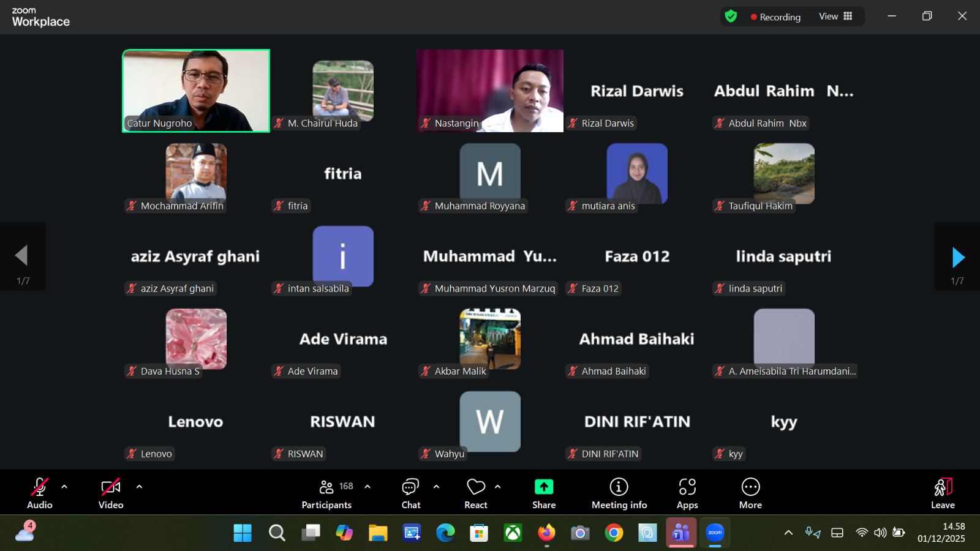980x551 pixels.
Task: Expand video options arrow beside Video
Action: pos(139,487)
